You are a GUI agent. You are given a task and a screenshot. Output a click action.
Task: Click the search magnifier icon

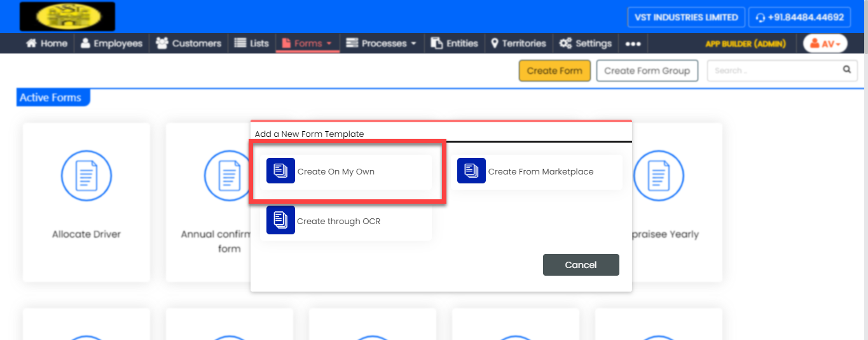pyautogui.click(x=846, y=70)
